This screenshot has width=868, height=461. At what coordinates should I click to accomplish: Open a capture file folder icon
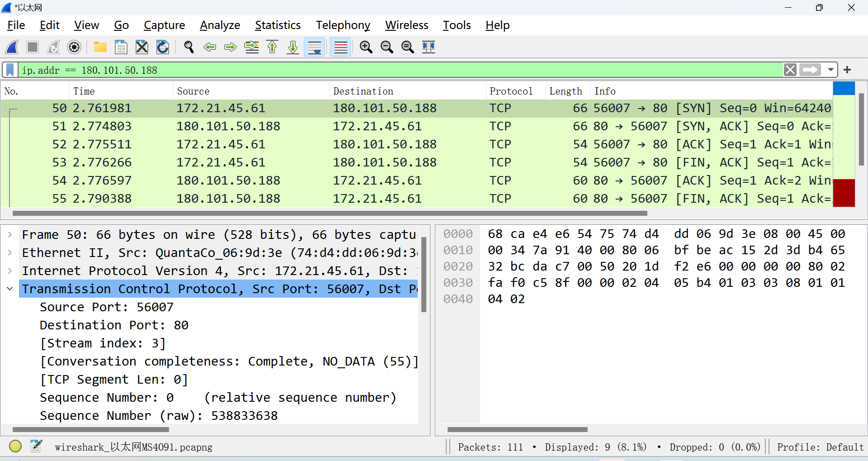(x=100, y=47)
